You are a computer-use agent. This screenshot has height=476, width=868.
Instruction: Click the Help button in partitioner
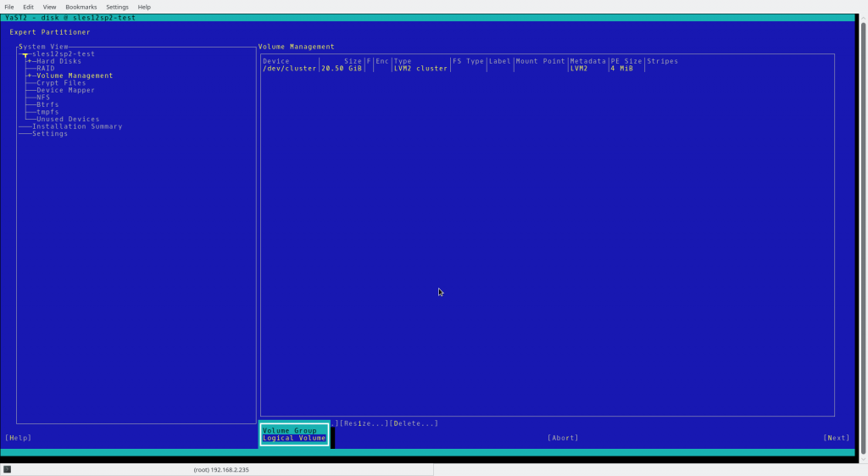pos(19,438)
